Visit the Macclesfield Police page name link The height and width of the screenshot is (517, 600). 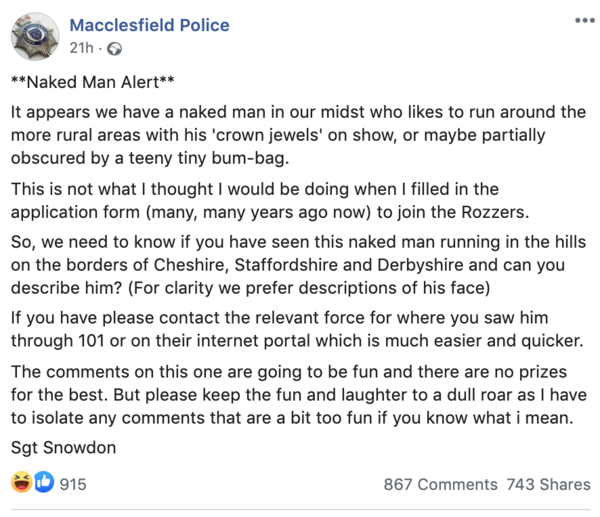pos(149,25)
